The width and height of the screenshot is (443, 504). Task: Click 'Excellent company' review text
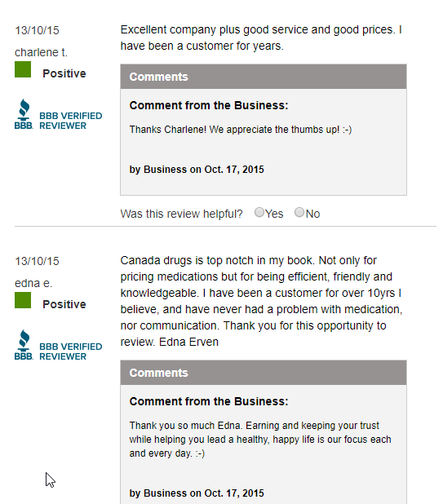coord(261,38)
